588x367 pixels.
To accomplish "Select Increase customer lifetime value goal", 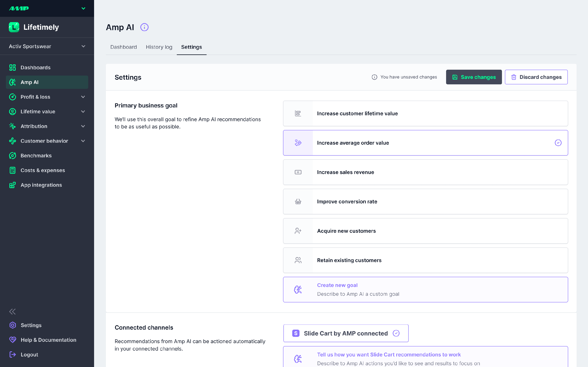I will coord(425,113).
